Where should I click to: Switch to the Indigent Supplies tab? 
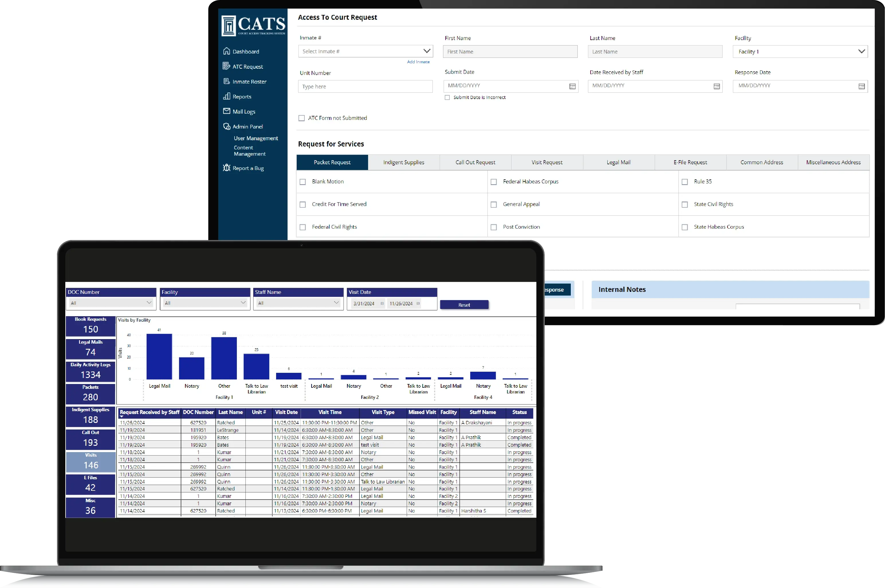coord(403,162)
